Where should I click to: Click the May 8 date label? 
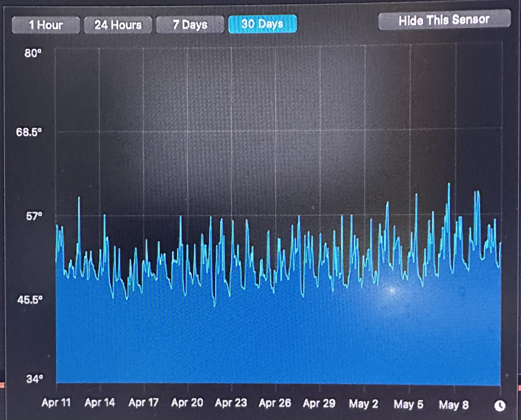(454, 405)
